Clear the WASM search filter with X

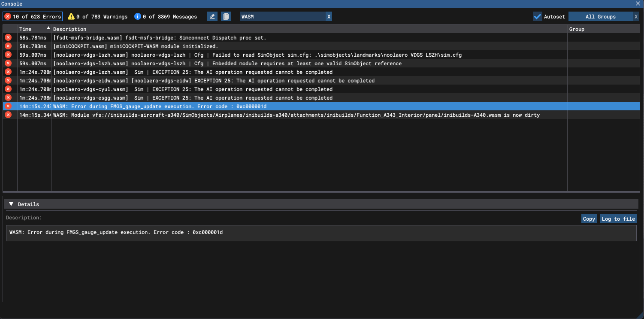(329, 16)
